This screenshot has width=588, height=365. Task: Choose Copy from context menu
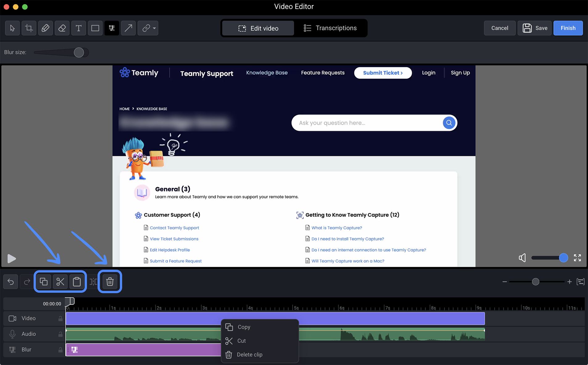tap(260, 327)
